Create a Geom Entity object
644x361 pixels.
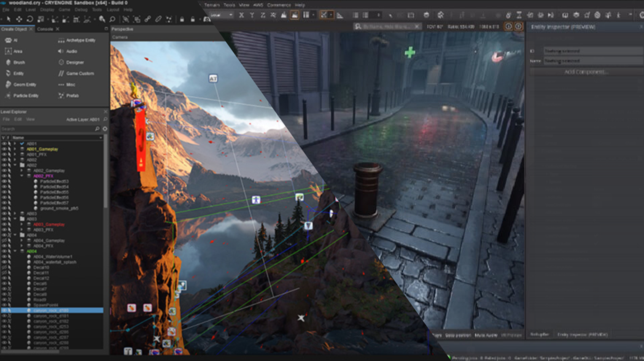click(21, 85)
